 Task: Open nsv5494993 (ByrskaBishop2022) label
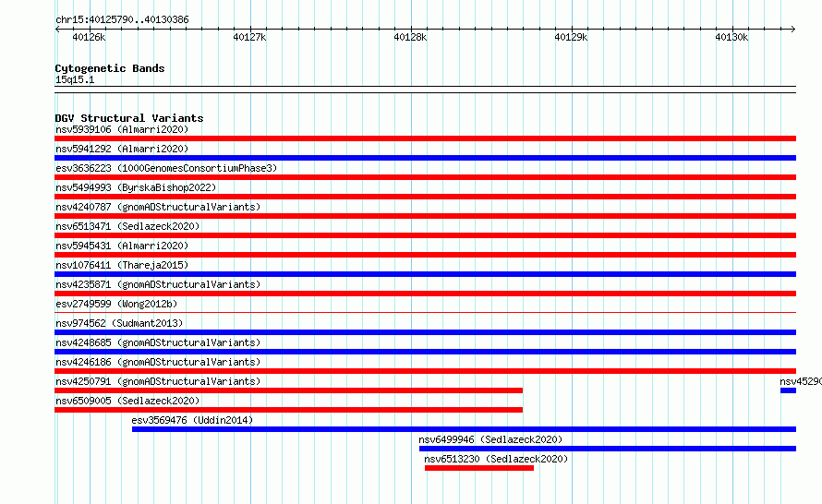tap(136, 187)
